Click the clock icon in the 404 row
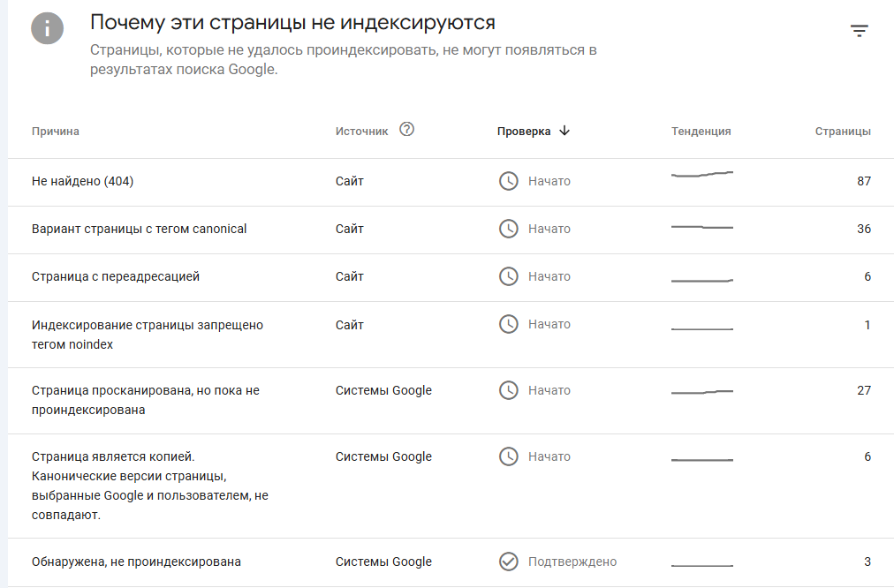This screenshot has height=588, width=894. point(509,181)
